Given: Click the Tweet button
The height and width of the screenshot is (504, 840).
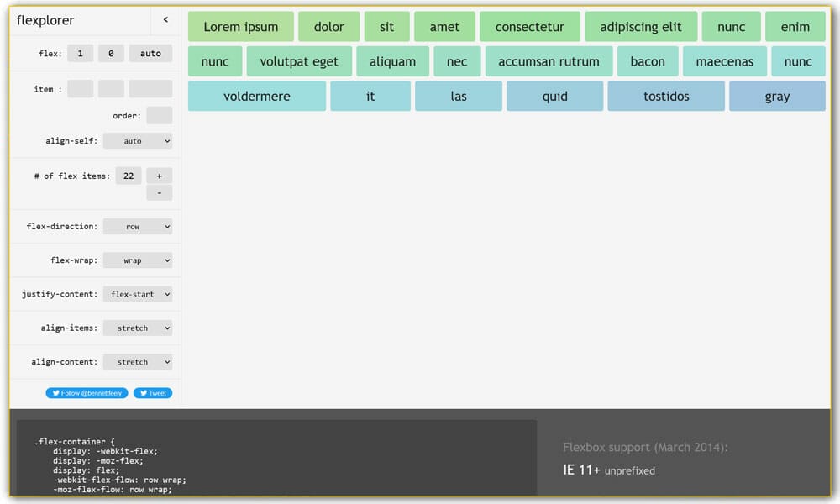Looking at the screenshot, I should click(x=153, y=393).
